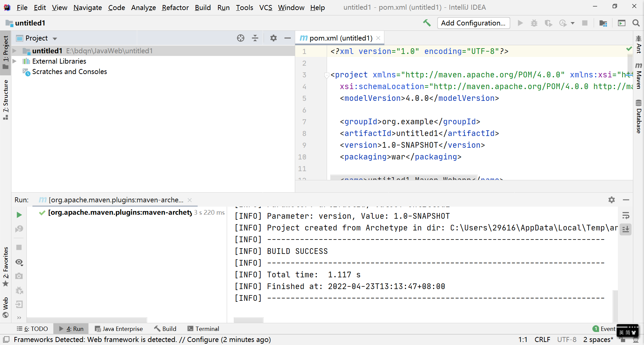The image size is (644, 345).
Task: Open the Analyze menu
Action: [x=144, y=7]
